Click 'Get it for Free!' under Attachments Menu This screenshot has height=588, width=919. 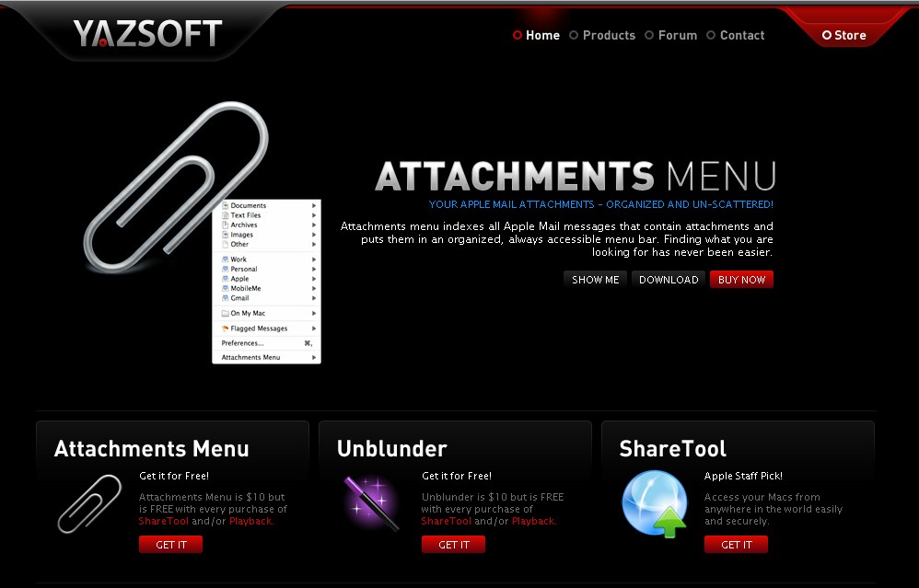pos(174,476)
